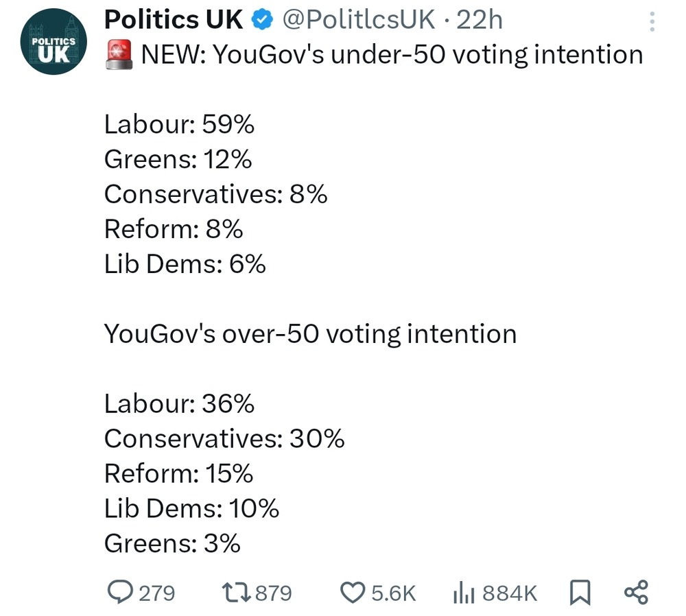Click the 'Labour: 59%' text line
686x616 pixels.
[179, 125]
